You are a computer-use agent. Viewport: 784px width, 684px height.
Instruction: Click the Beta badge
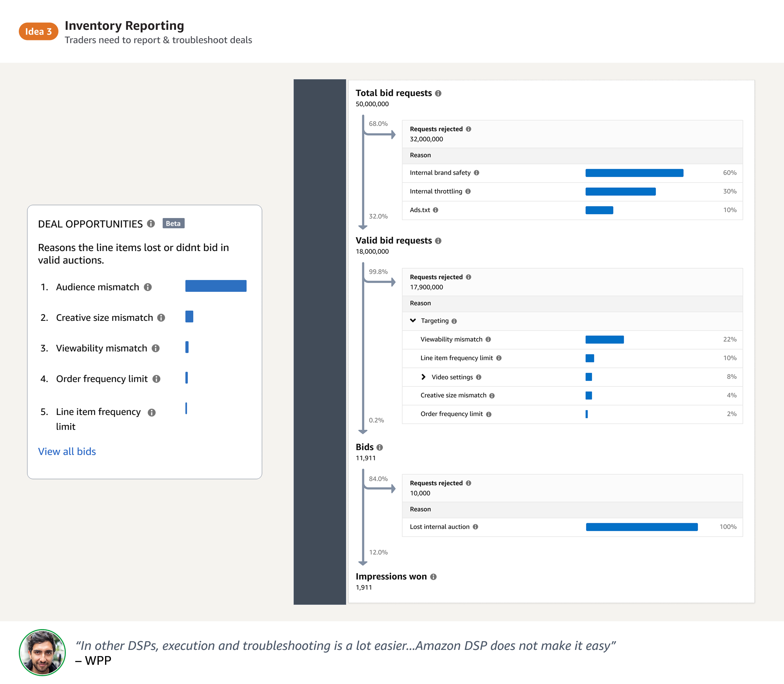tap(173, 224)
